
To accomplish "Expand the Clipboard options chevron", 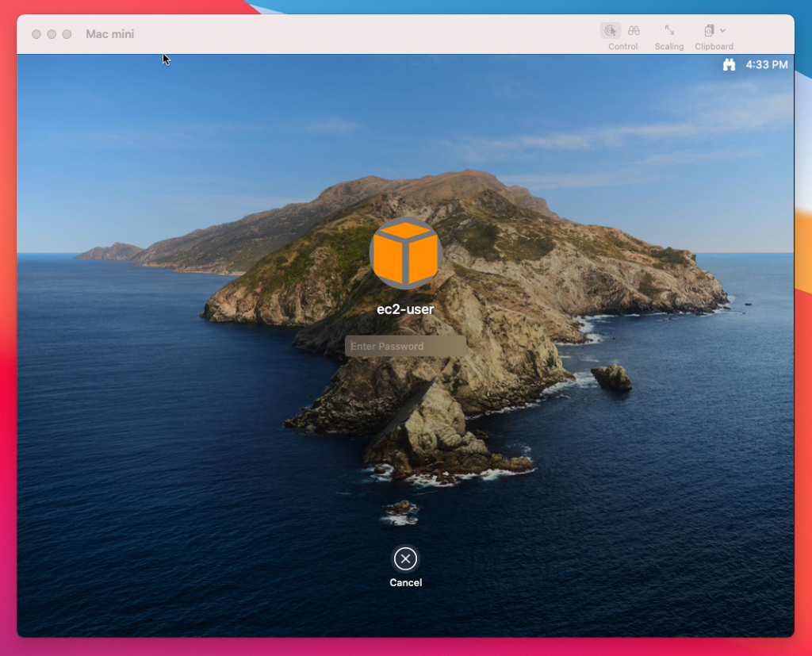I will click(x=723, y=30).
